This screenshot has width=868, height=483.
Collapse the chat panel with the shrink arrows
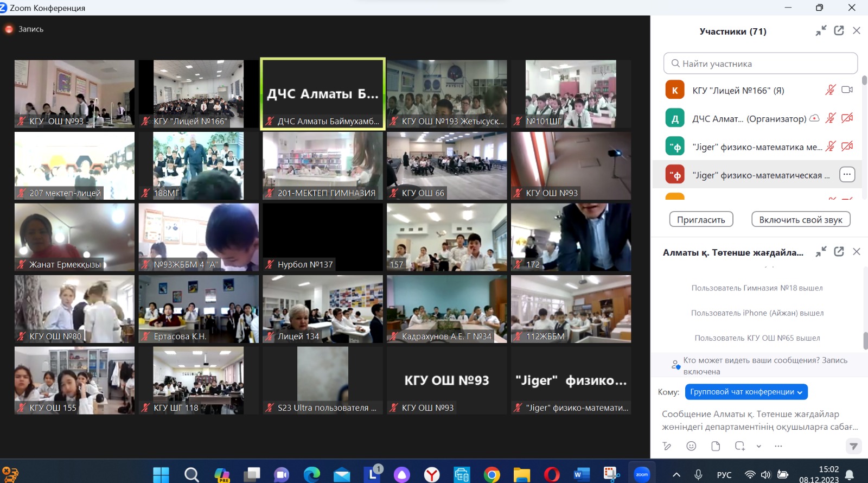[821, 252]
